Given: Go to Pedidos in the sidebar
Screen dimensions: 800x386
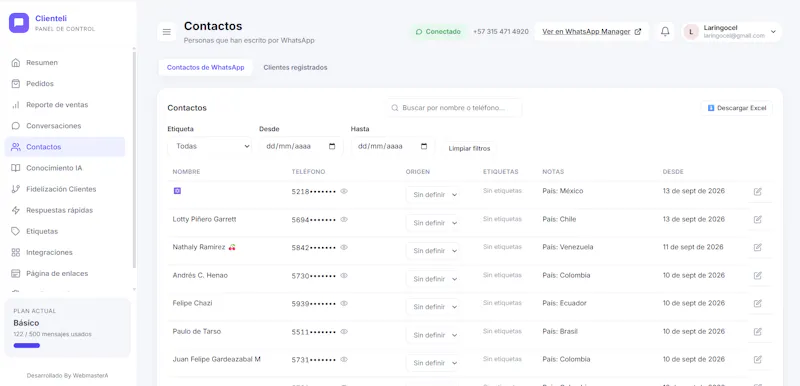Looking at the screenshot, I should tap(64, 84).
